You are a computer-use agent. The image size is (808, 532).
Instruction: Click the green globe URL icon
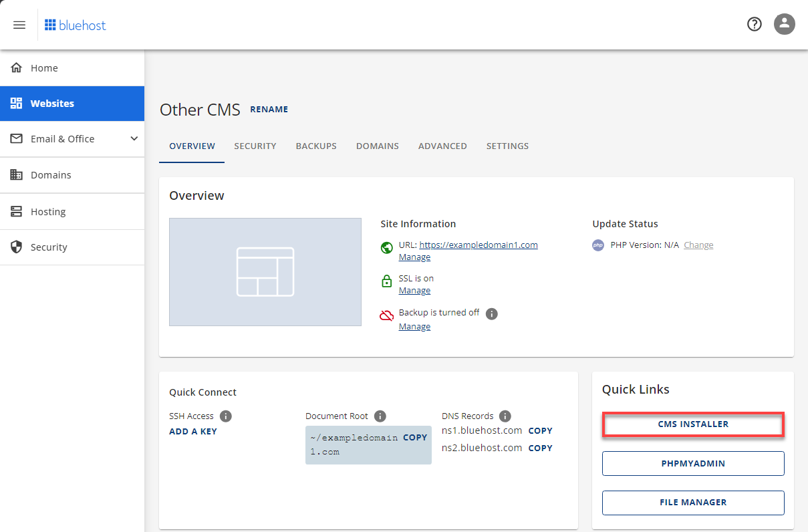tap(386, 248)
